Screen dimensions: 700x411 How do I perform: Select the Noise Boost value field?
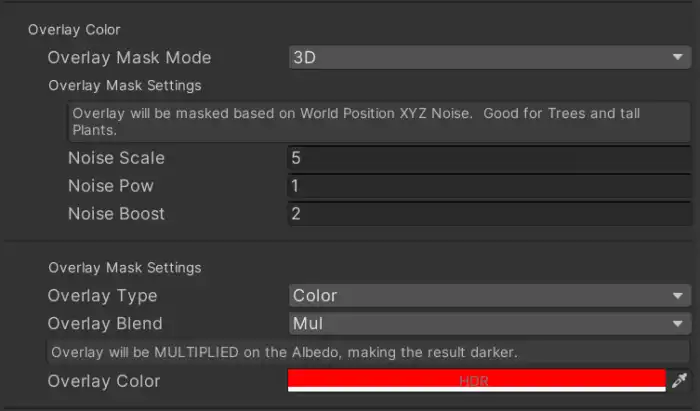488,214
